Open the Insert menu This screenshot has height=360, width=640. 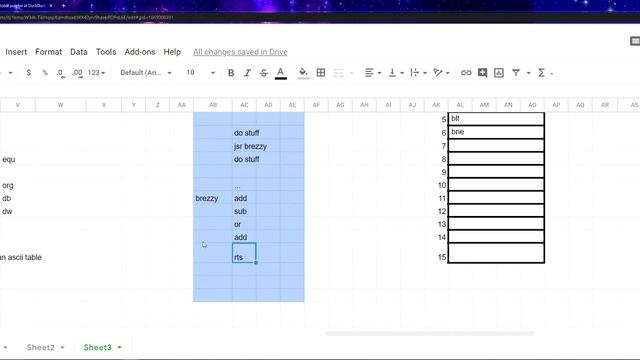point(16,52)
